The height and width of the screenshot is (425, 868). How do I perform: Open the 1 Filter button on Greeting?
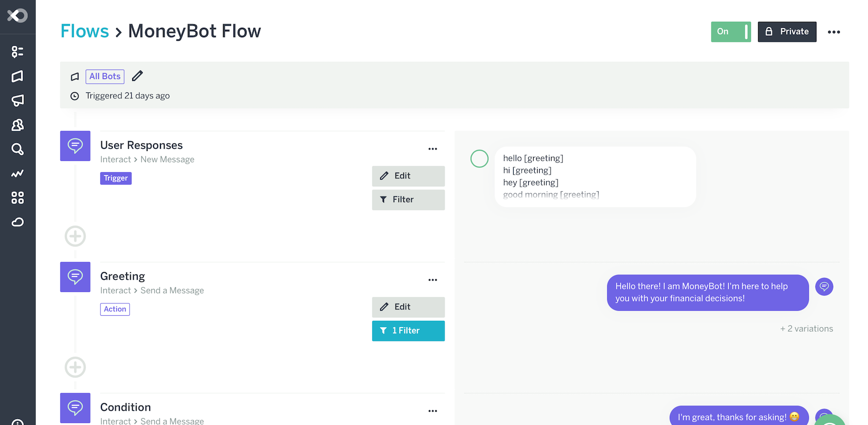pos(408,331)
